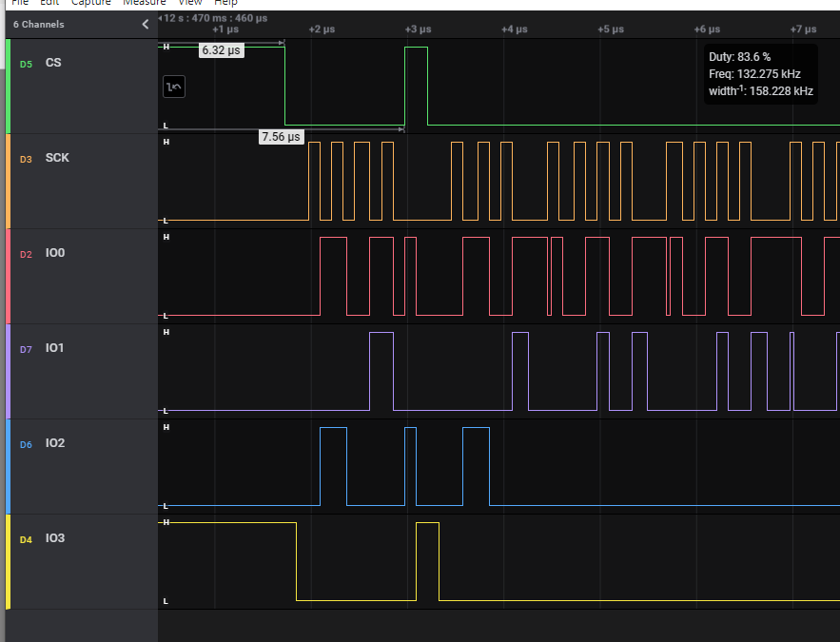
Task: Open the Edit menu
Action: 49,3
